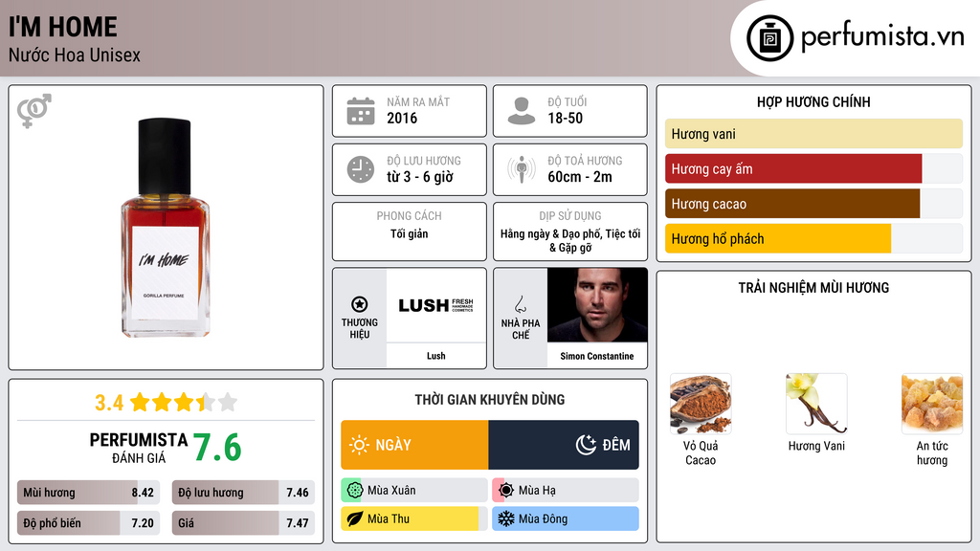This screenshot has width=980, height=551.
Task: Click the Hương vani accord bar
Action: 813,134
